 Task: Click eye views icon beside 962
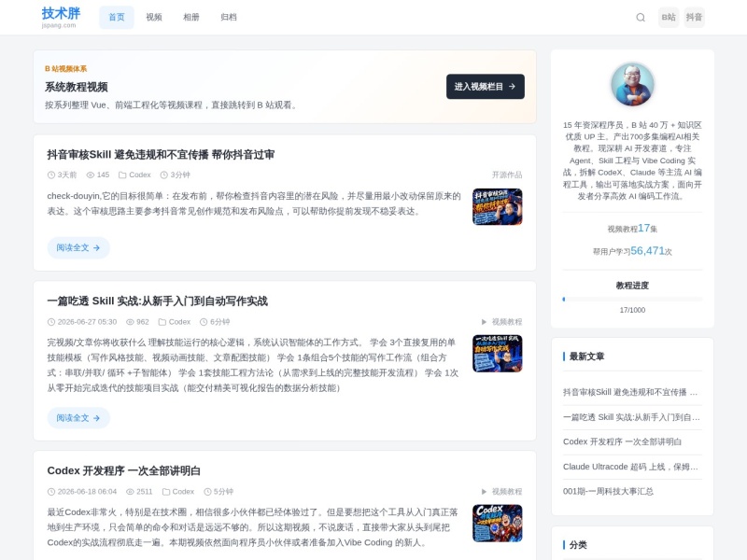pyautogui.click(x=130, y=322)
